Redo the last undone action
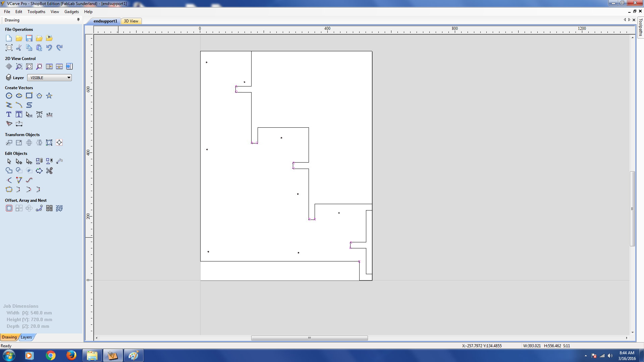 (x=59, y=48)
